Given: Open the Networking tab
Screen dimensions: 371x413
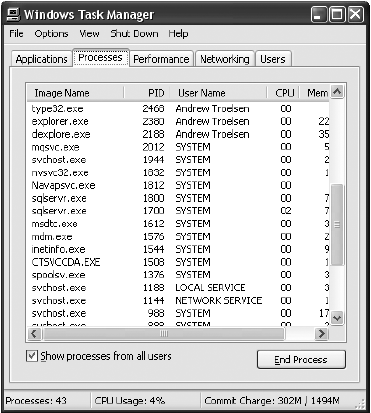Looking at the screenshot, I should [x=225, y=59].
